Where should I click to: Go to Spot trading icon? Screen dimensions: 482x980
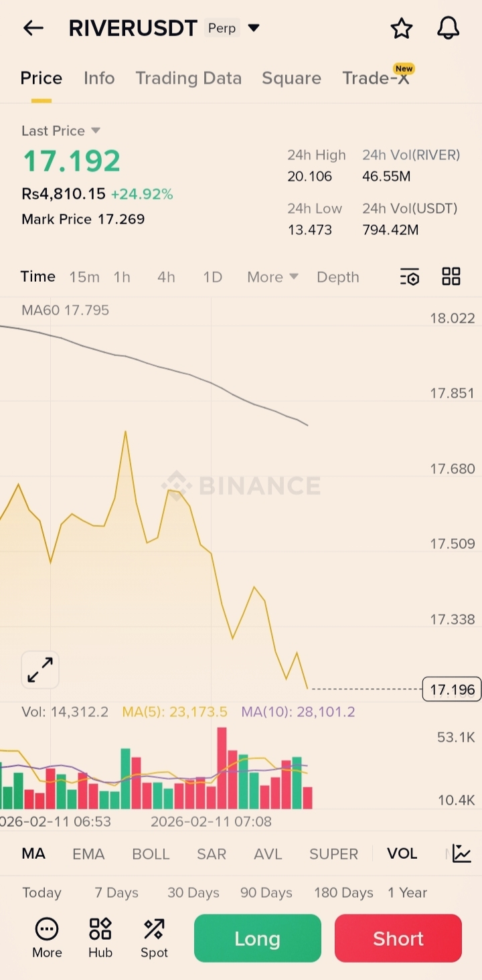[x=154, y=938]
